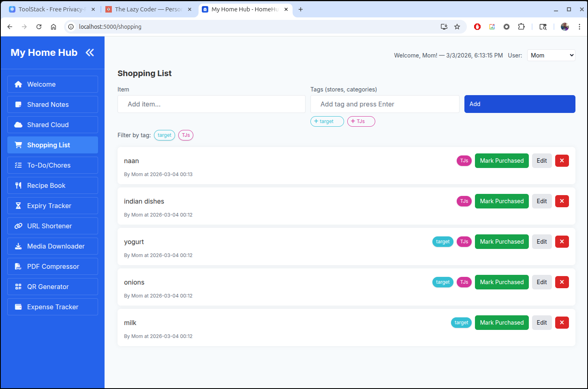Click the bookmark star icon in address bar
Viewport: 588px width, 389px height.
(457, 27)
